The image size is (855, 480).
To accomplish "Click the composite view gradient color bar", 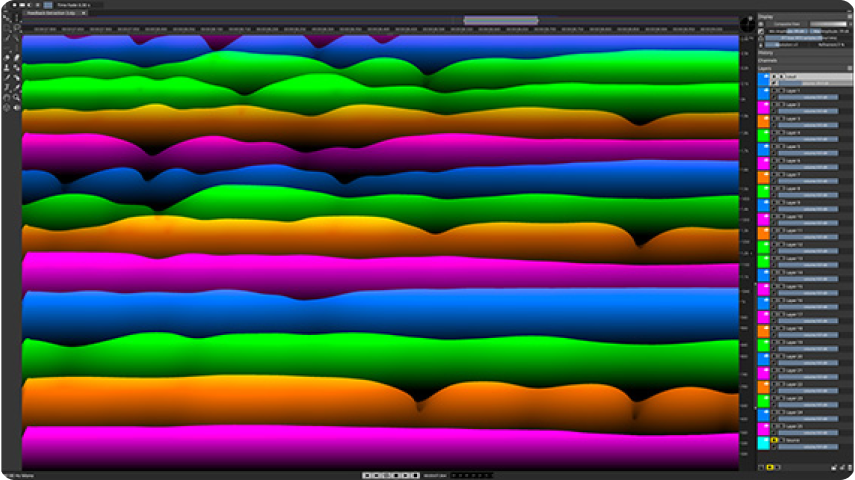I will [828, 24].
